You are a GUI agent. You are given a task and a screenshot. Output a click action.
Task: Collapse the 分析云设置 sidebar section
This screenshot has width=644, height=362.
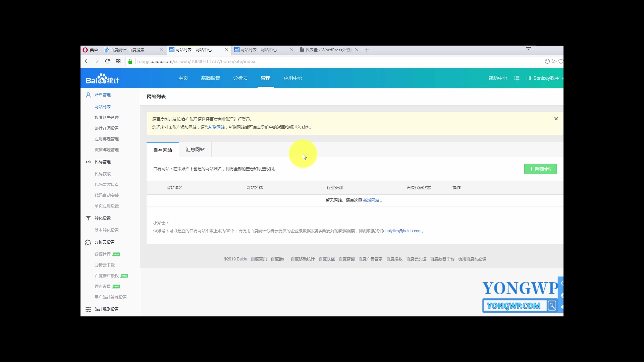point(105,242)
